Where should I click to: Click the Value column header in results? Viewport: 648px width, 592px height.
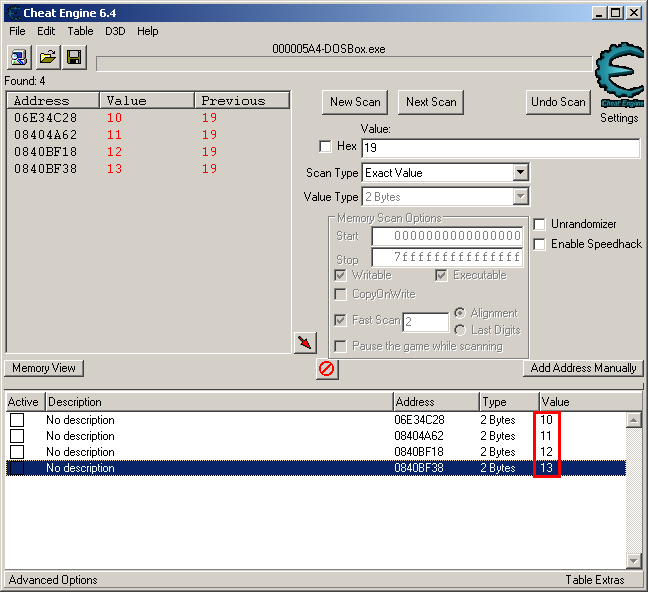[x=147, y=101]
